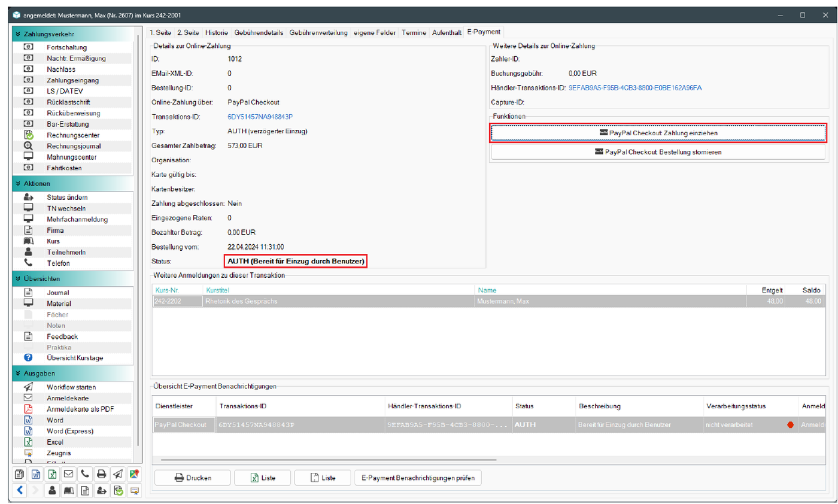Open Rücklastschrift in the sidebar
The height and width of the screenshot is (504, 838).
(68, 102)
